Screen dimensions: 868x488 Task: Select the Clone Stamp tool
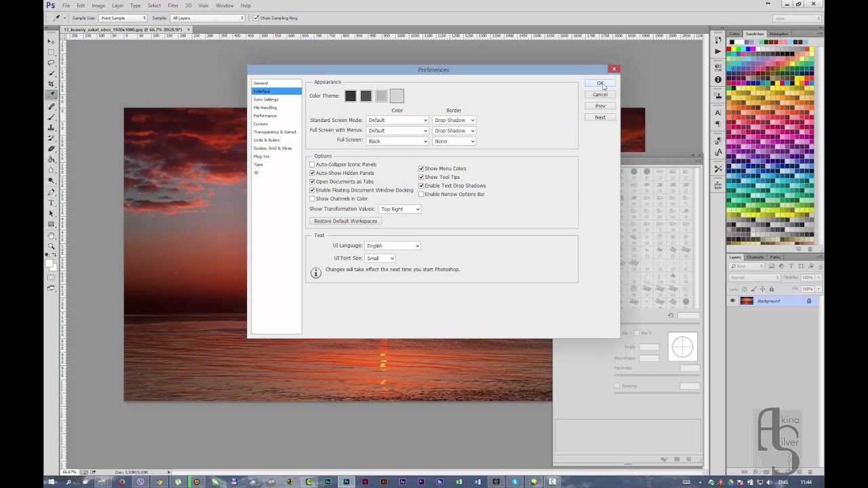(x=52, y=127)
